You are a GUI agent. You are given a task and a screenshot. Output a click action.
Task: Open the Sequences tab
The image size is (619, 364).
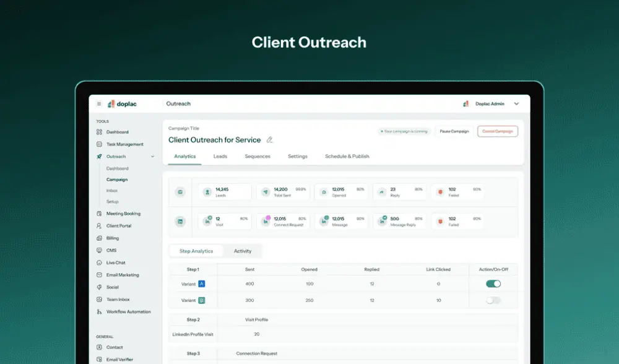coord(258,157)
